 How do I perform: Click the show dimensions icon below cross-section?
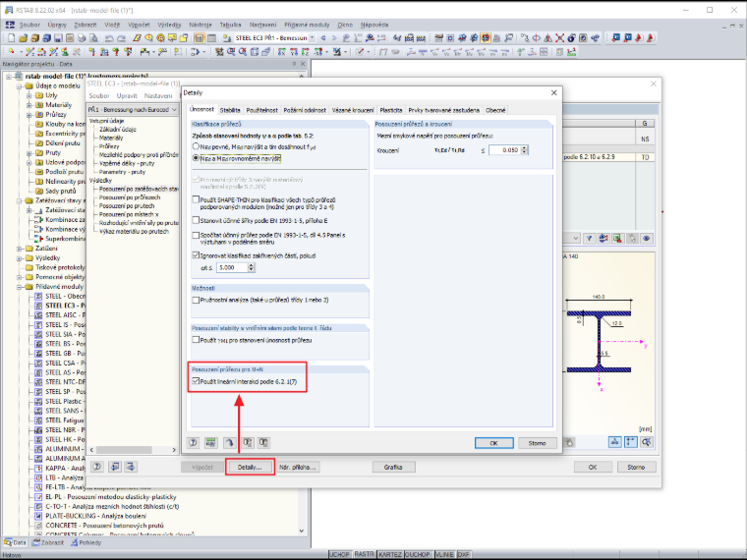631,442
